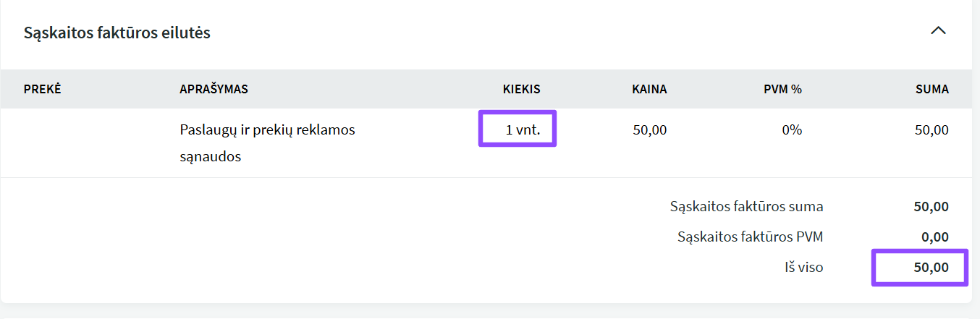The height and width of the screenshot is (319, 980).
Task: Select the KAINA column header
Action: pyautogui.click(x=649, y=90)
